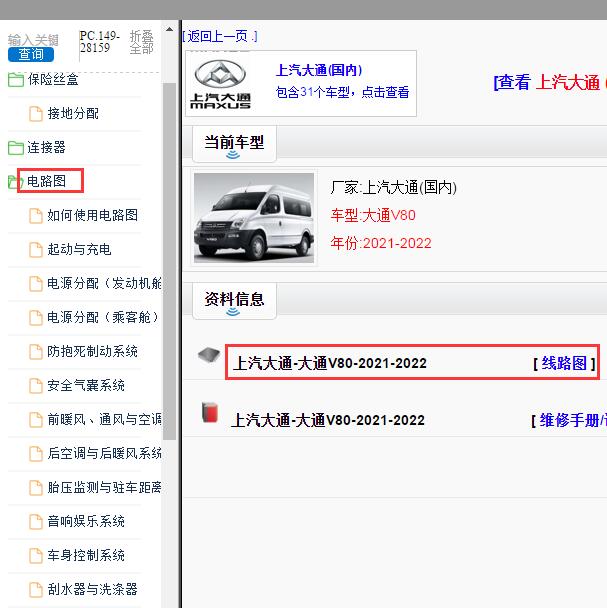Open 前暖风、通风与空调 entry
Screen dimensions: 607x608
point(104,420)
